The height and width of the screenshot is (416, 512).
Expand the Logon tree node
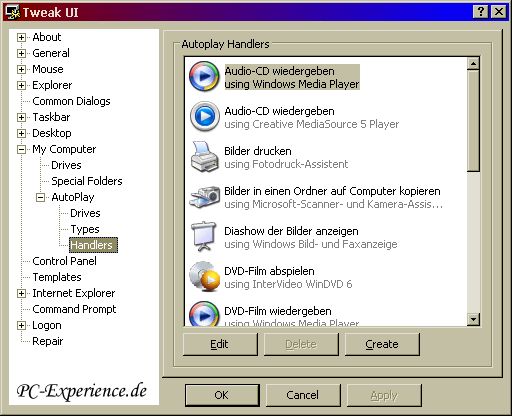[21, 325]
